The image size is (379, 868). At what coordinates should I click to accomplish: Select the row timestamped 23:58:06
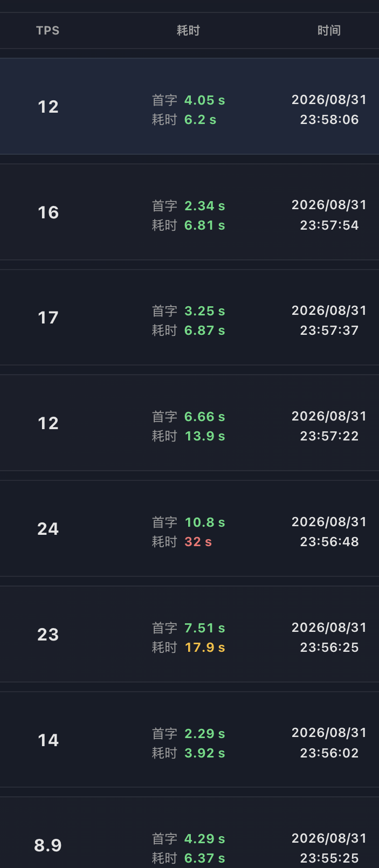pos(189,106)
